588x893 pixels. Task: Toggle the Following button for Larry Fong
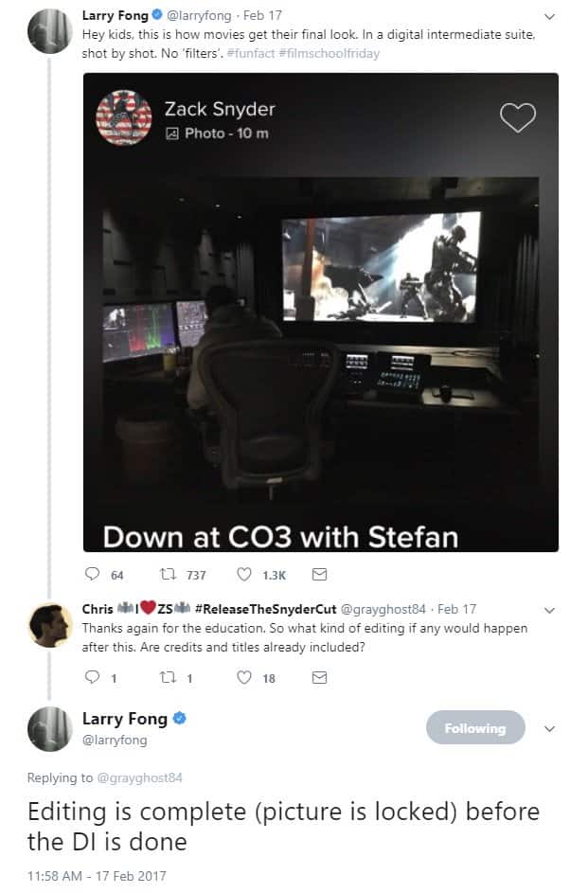(475, 727)
